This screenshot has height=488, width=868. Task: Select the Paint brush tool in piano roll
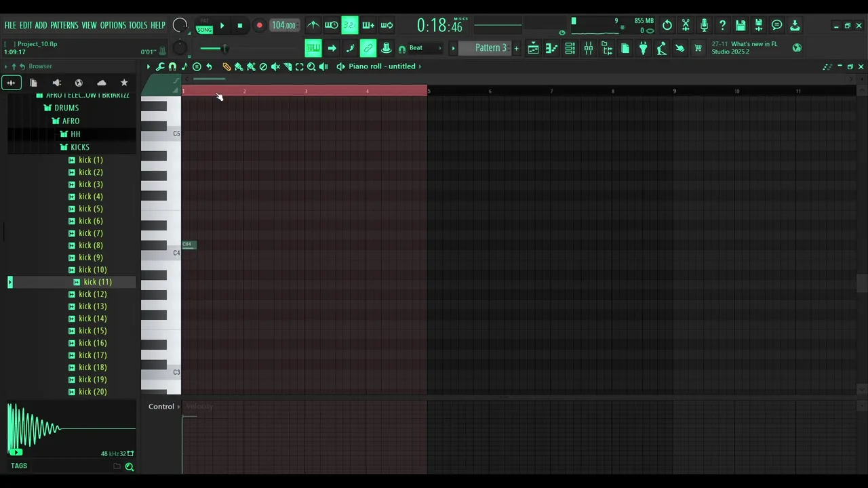click(x=239, y=66)
